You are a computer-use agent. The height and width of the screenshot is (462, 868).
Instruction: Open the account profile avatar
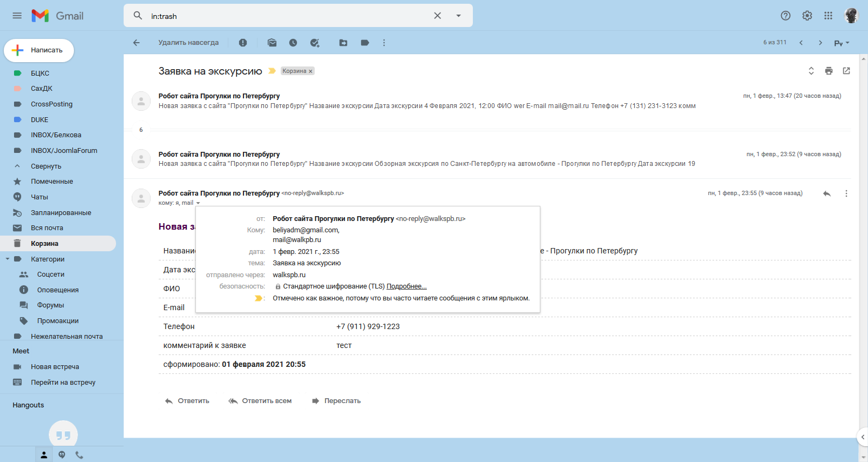click(851, 16)
